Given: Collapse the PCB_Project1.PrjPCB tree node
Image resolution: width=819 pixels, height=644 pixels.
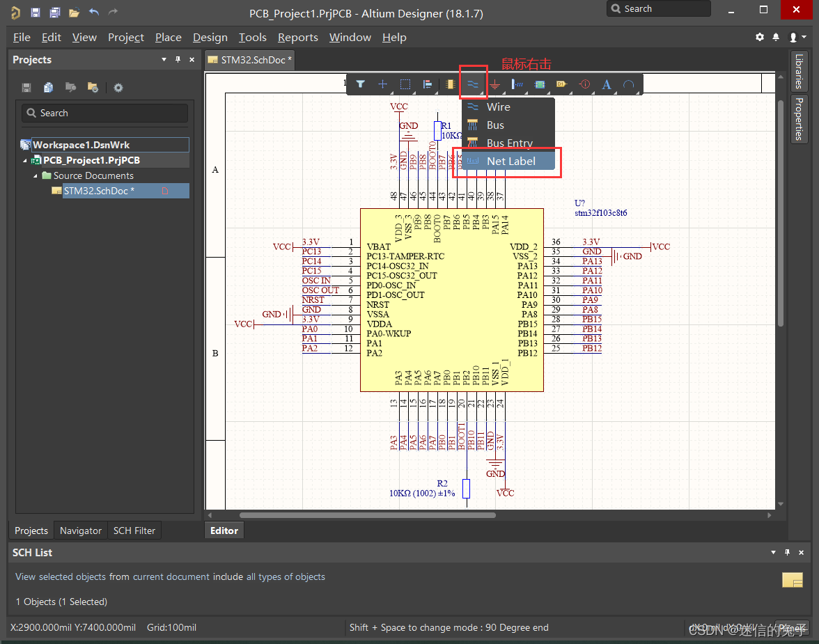Looking at the screenshot, I should pyautogui.click(x=26, y=161).
